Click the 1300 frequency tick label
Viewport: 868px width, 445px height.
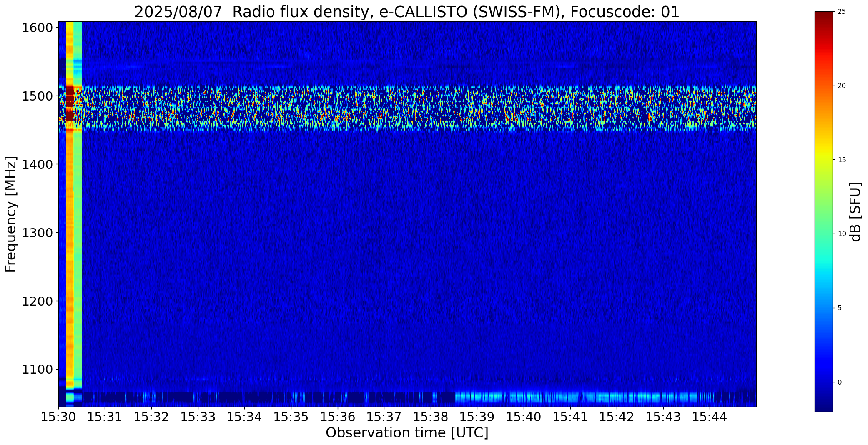click(37, 233)
